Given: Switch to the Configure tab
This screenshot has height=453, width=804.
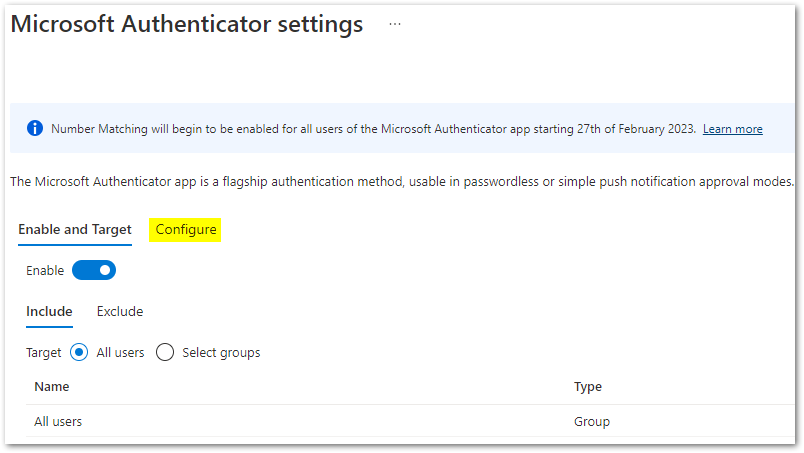Looking at the screenshot, I should pos(186,229).
